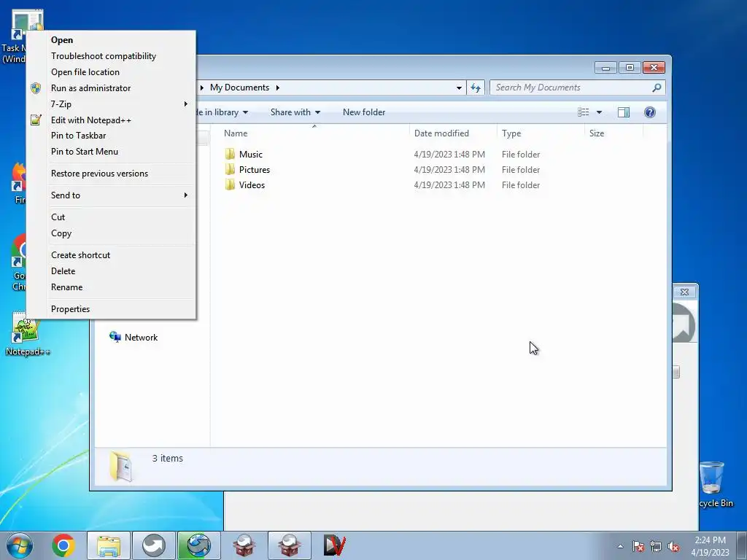This screenshot has width=747, height=560.
Task: Select the Pictures folder name
Action: pyautogui.click(x=255, y=169)
